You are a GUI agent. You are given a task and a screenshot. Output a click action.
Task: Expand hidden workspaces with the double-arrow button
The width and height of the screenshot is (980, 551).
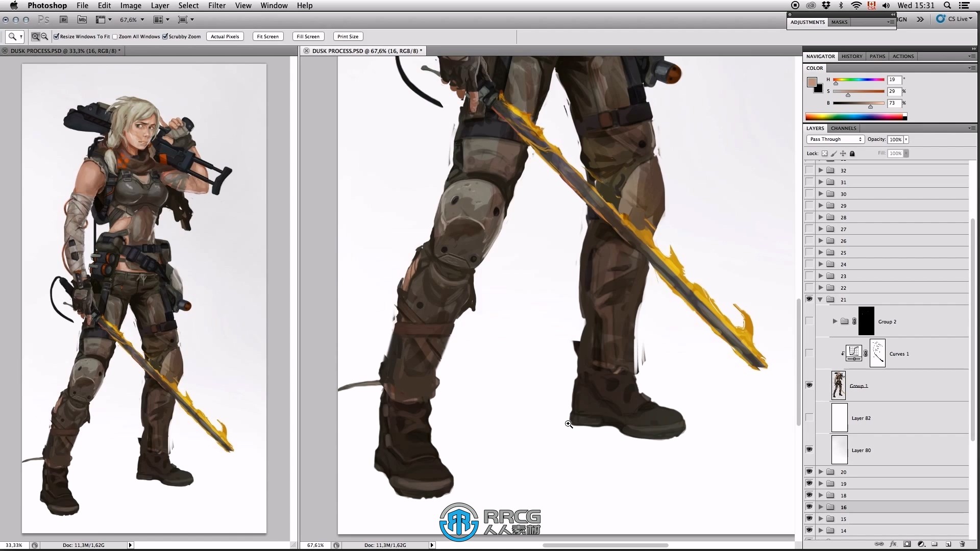point(920,19)
